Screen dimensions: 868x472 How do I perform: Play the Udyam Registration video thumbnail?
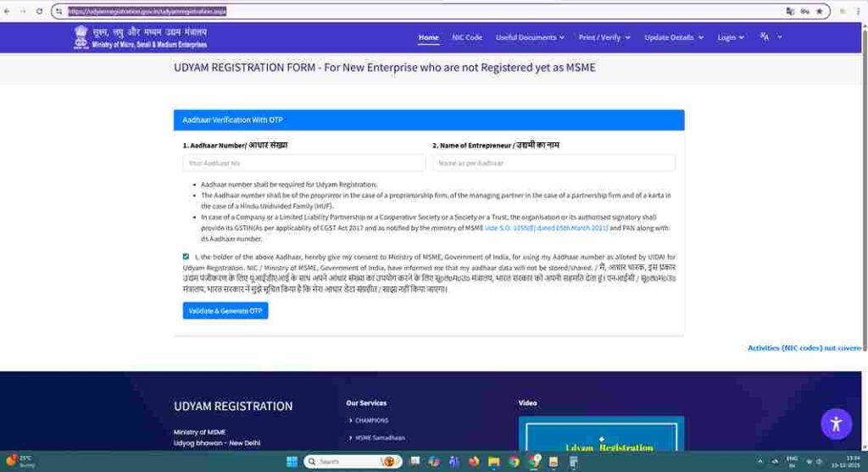(601, 434)
